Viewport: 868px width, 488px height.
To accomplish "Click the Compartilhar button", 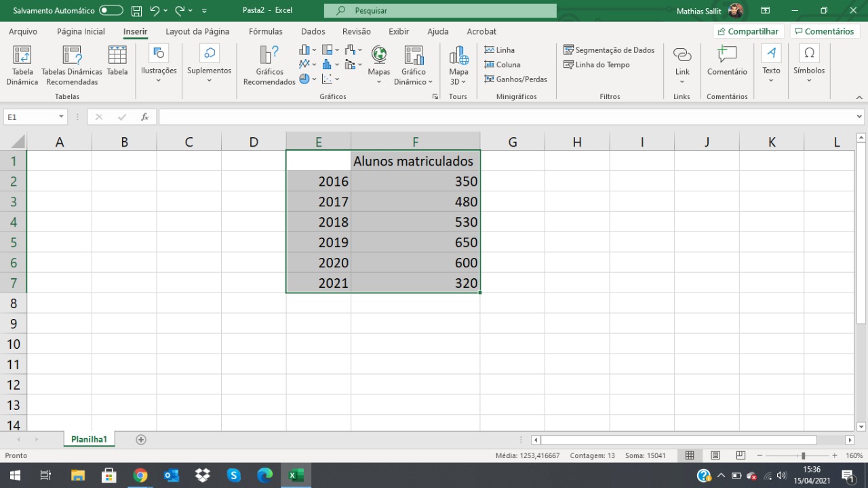I will point(749,31).
